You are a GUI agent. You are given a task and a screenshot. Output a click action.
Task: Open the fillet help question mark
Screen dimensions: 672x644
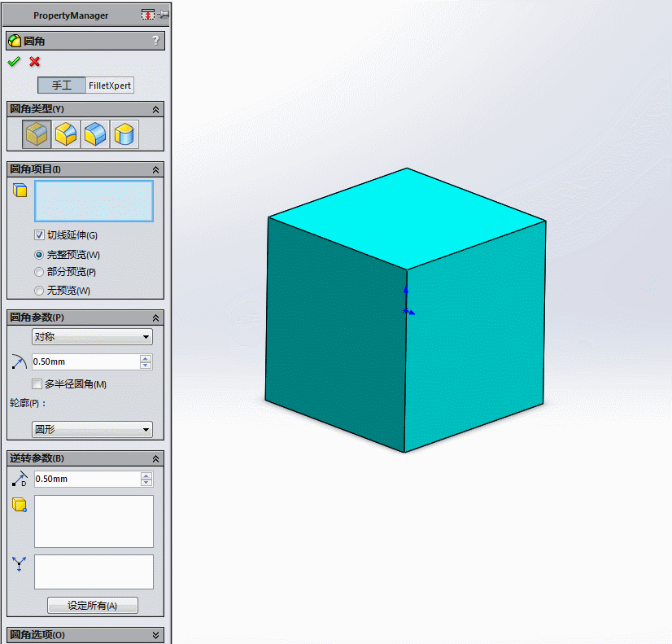pos(155,41)
